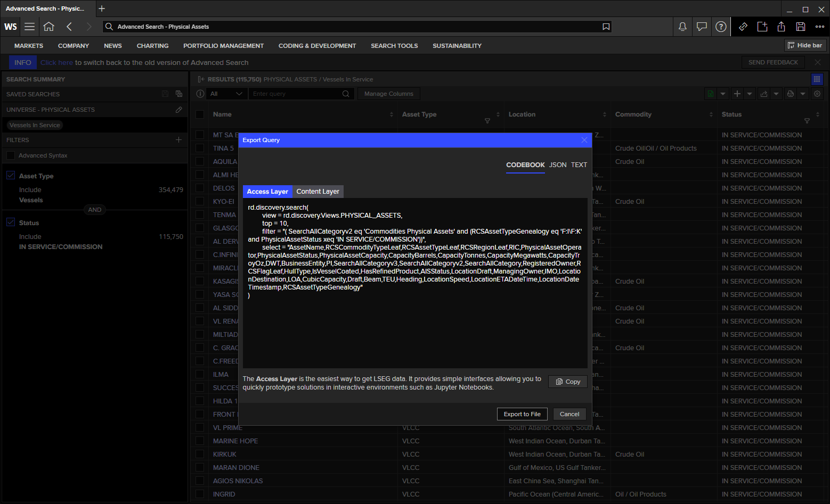The height and width of the screenshot is (504, 830).
Task: Click the Excel export icon in results toolbar
Action: [711, 94]
